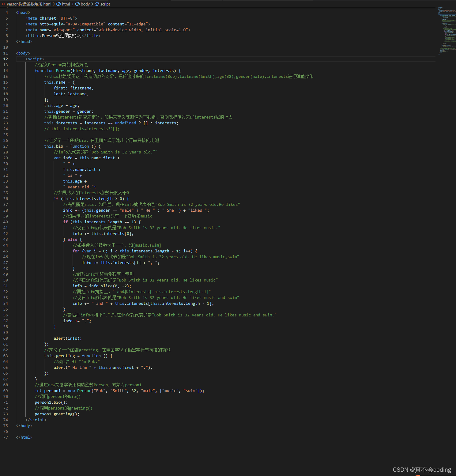Click the undefined keyword on line 23
Viewport: 456px width, 476px height.
coord(125,123)
